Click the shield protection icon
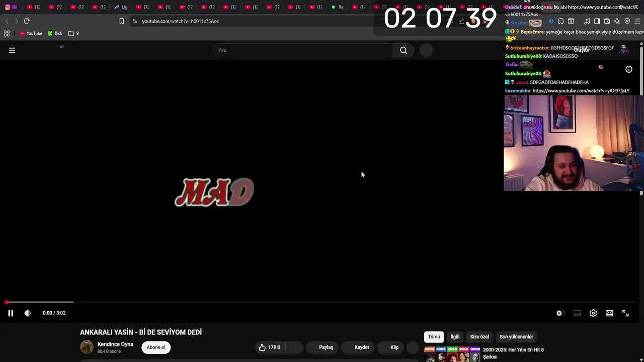644x362 pixels. [627, 21]
